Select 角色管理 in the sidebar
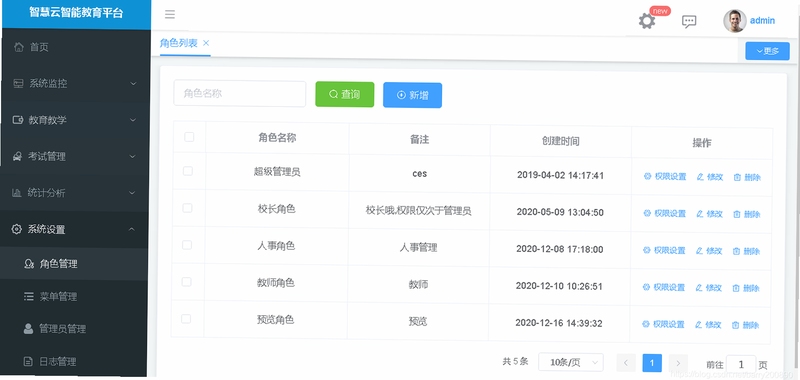Screen dimensions: 800x380 coord(73,264)
